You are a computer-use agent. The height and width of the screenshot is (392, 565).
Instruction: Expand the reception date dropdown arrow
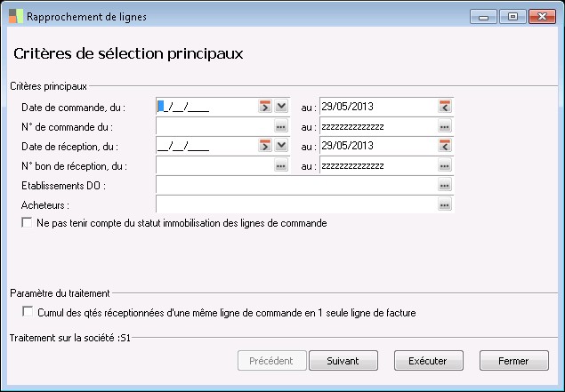(281, 146)
